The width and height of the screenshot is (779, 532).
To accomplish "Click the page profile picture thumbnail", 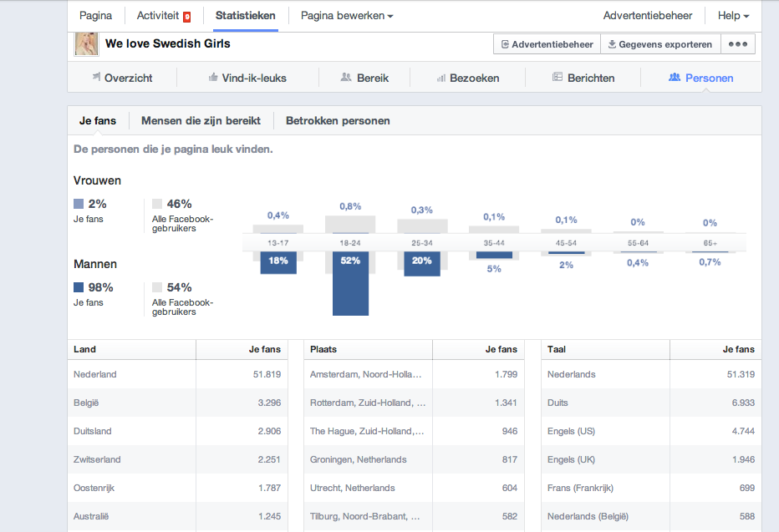I will coord(86,43).
